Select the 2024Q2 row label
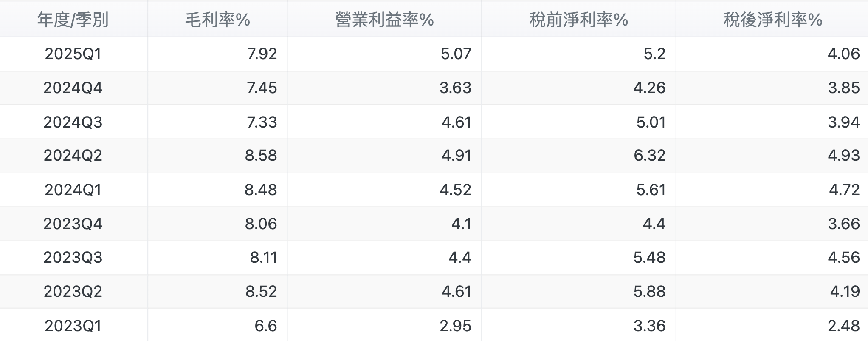This screenshot has height=341, width=868. pos(73,155)
